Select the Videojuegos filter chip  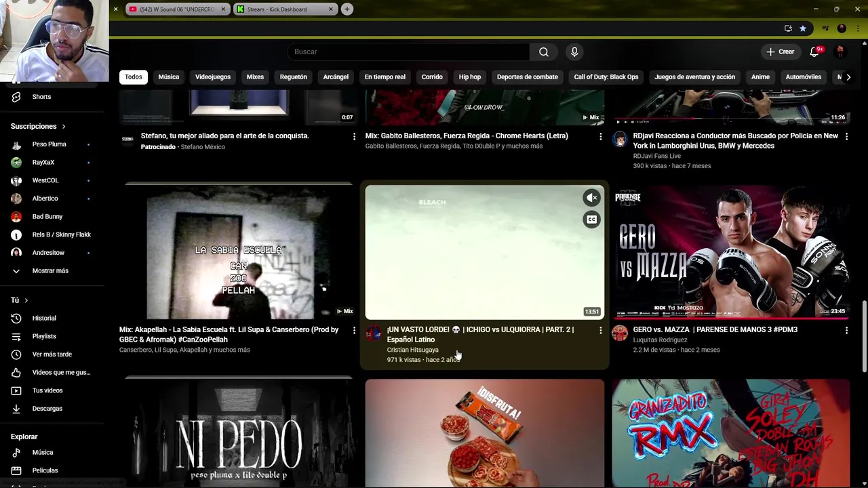click(x=213, y=77)
